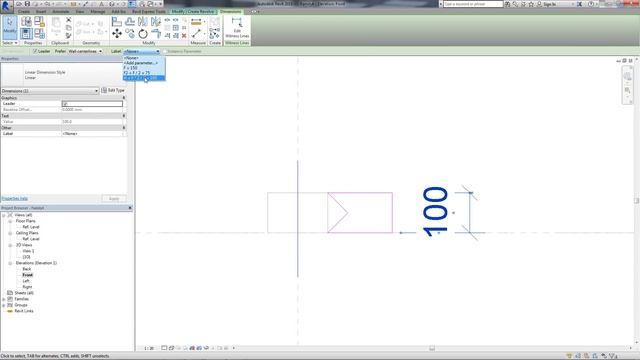Screen dimensions: 640x360
Task: Select the 100 dimension text in the view
Action: [x=436, y=211]
